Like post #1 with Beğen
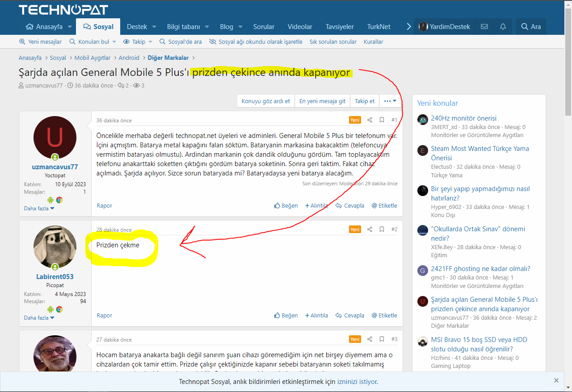This screenshot has width=572, height=392. point(286,206)
